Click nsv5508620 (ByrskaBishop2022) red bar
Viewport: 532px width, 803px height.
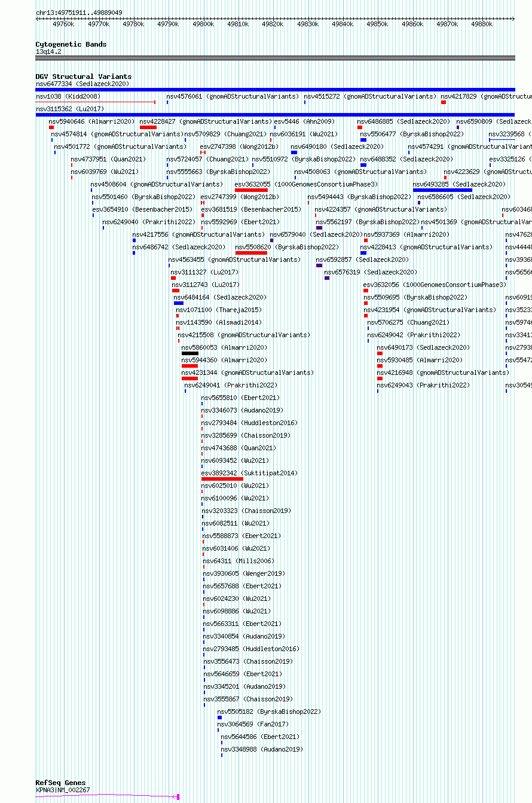click(x=251, y=253)
